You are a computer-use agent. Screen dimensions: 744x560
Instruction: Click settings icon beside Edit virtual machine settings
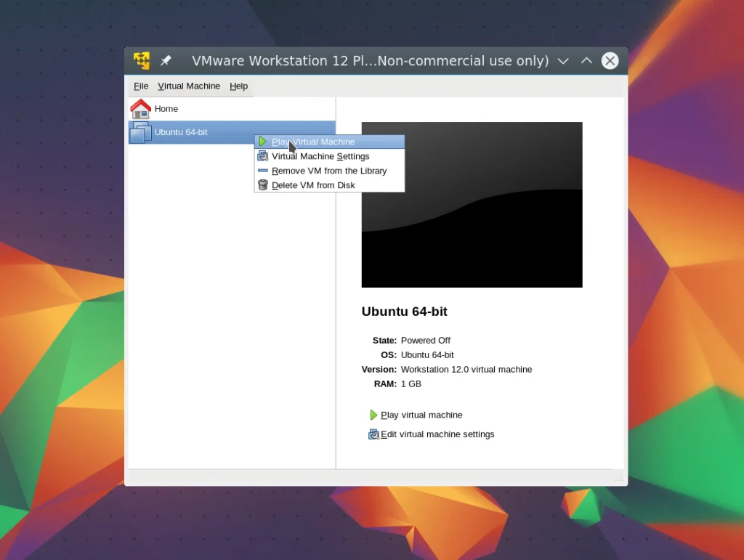pos(374,434)
